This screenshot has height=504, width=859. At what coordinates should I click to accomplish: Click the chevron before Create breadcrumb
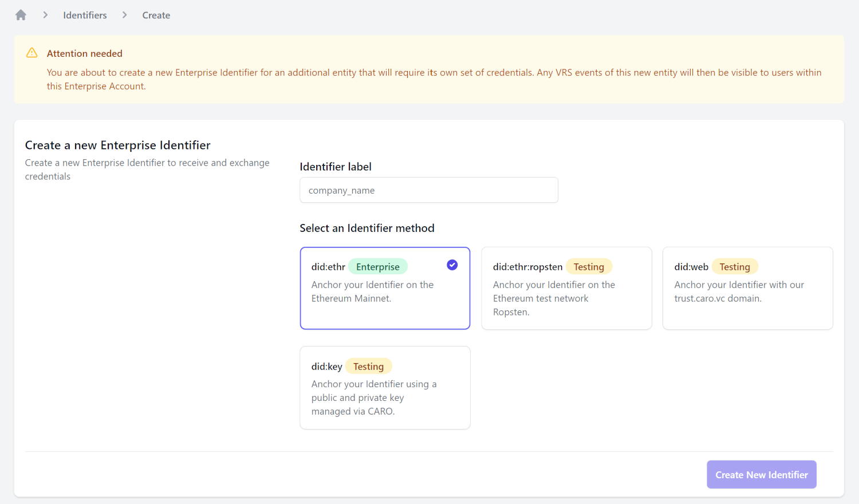tap(124, 15)
